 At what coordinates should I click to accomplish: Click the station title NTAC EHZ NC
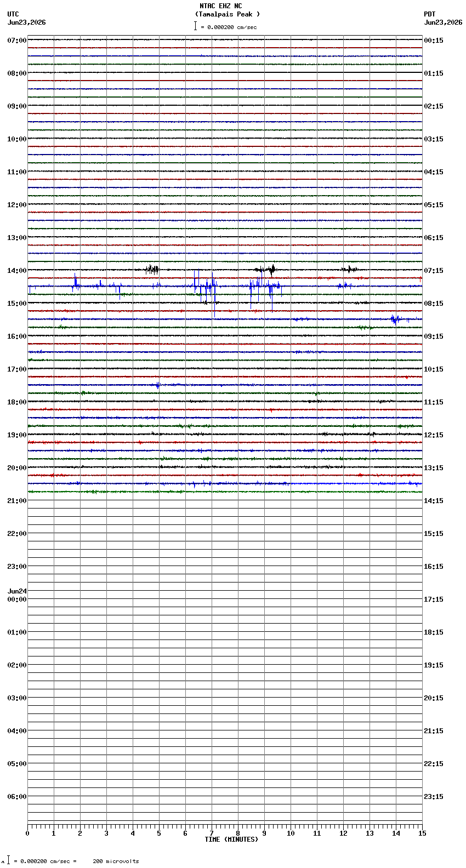pos(220,6)
